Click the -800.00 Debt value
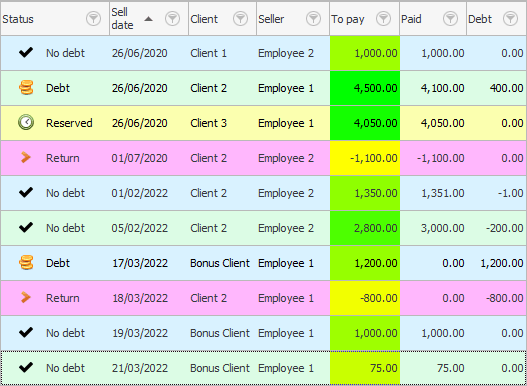This screenshot has height=386, width=527. [504, 298]
